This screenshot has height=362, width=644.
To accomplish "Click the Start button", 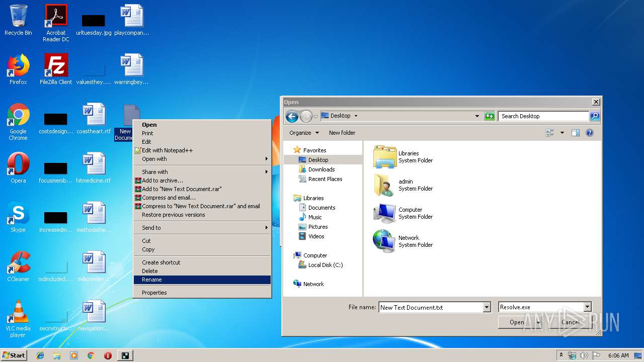I will [14, 355].
